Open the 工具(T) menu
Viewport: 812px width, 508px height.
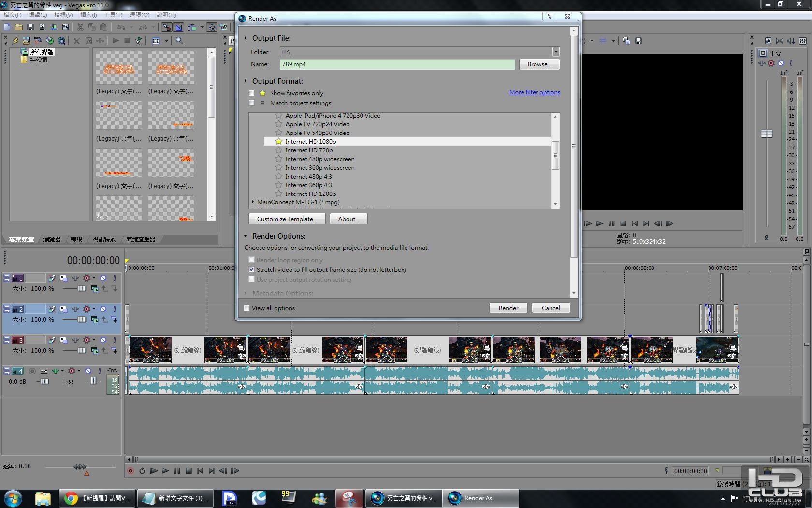coord(113,15)
